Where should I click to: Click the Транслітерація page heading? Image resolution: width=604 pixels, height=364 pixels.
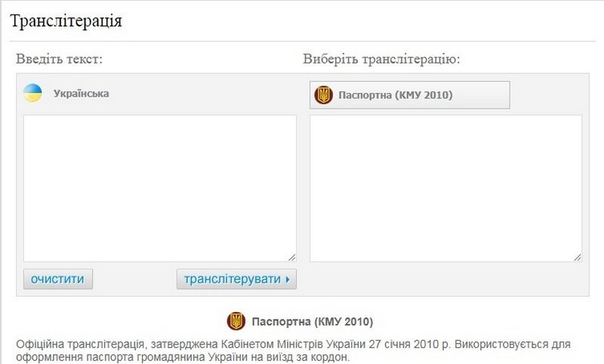point(66,20)
